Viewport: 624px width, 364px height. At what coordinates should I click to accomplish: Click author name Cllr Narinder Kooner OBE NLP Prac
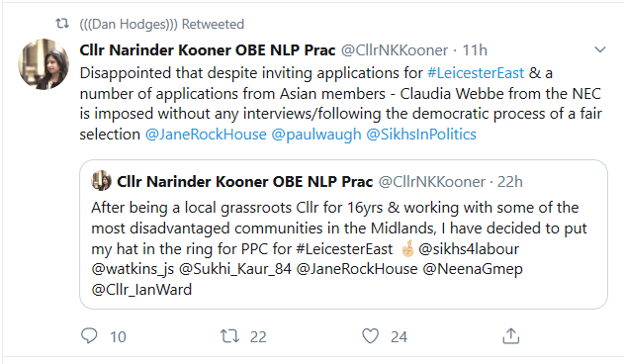click(x=208, y=50)
